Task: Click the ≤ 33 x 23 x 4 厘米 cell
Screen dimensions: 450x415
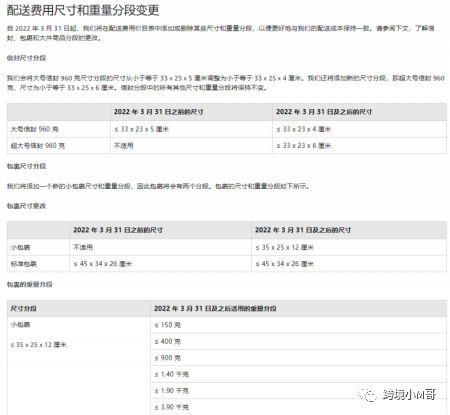Action: tap(359, 129)
